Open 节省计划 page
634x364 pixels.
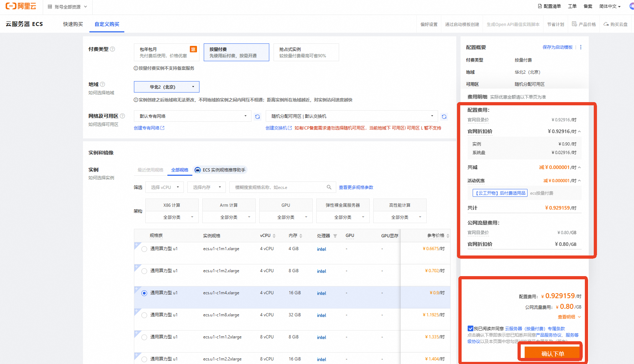(x=556, y=24)
